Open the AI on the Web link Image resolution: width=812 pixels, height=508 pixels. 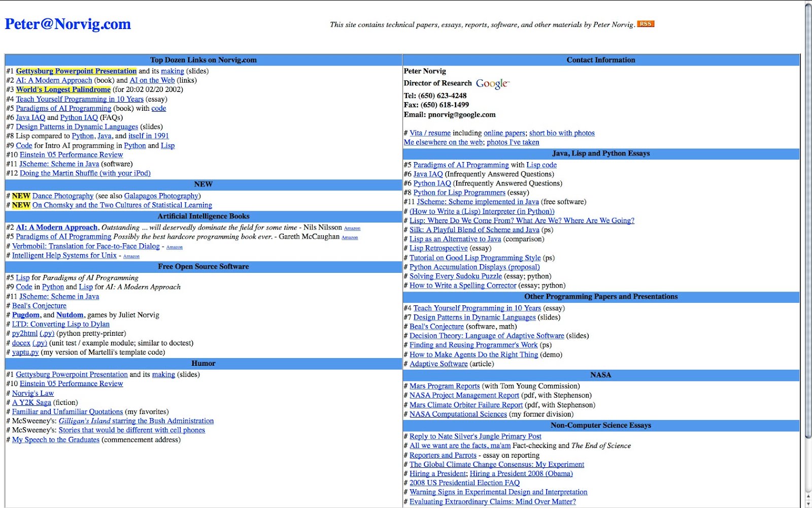tap(152, 80)
